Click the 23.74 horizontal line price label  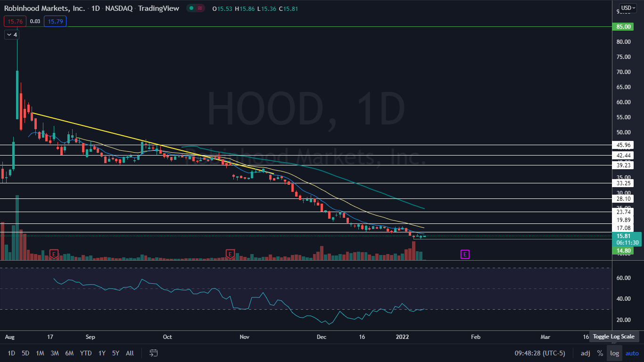tap(624, 212)
